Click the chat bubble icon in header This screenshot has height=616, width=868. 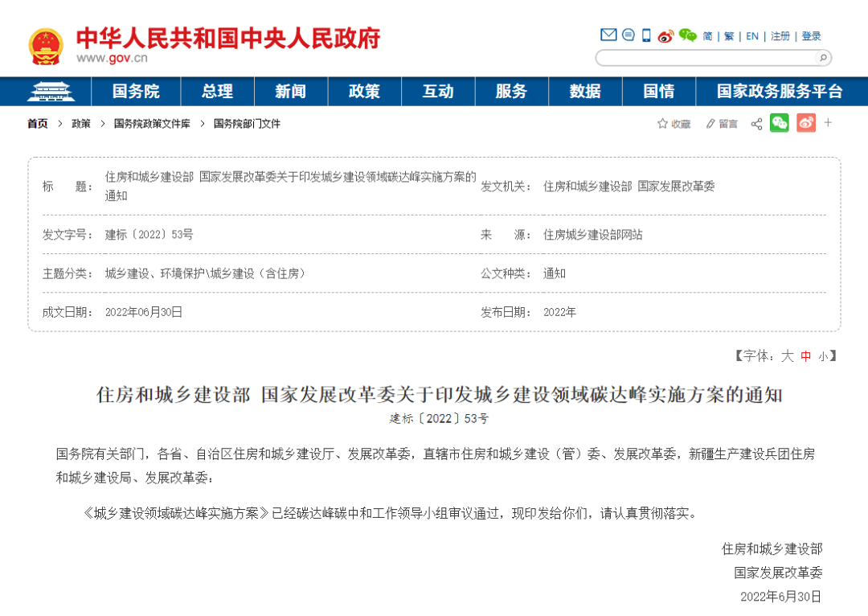tap(628, 35)
